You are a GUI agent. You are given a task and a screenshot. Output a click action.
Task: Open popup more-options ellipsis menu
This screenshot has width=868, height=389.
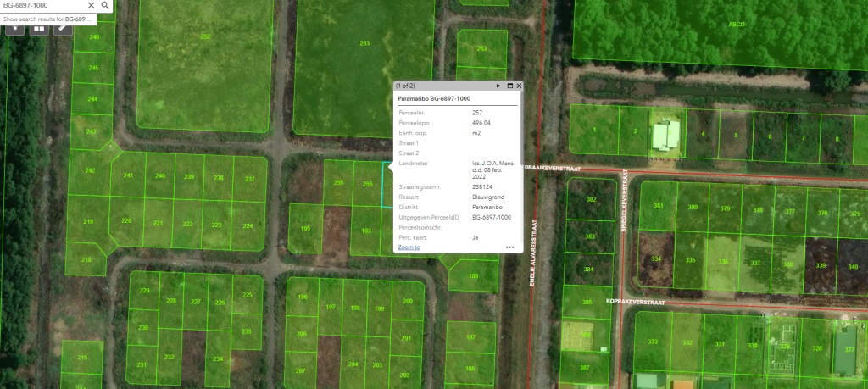tap(510, 247)
